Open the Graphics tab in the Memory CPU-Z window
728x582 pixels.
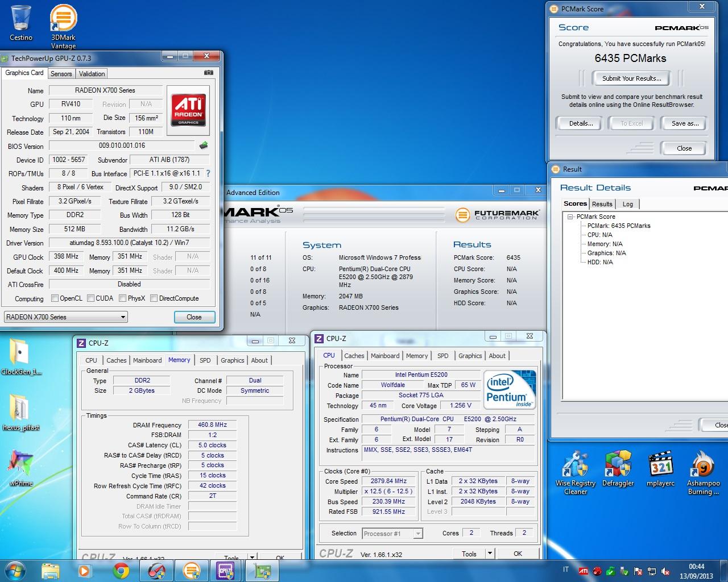point(232,360)
